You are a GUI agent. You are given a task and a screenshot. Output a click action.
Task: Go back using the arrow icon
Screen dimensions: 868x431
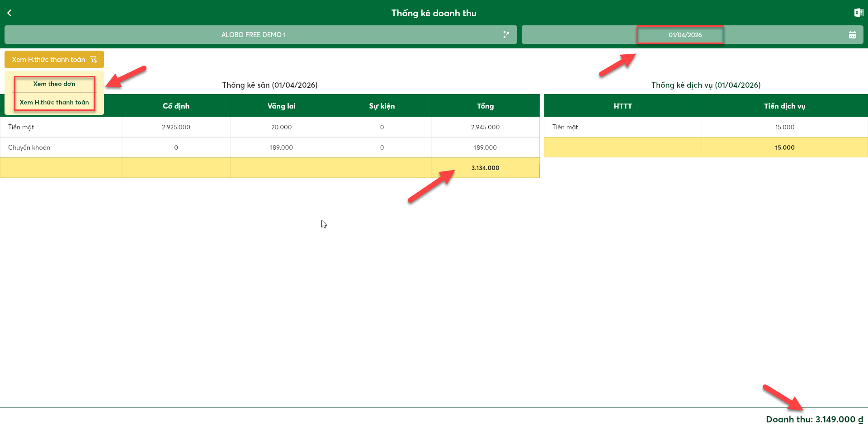(9, 13)
